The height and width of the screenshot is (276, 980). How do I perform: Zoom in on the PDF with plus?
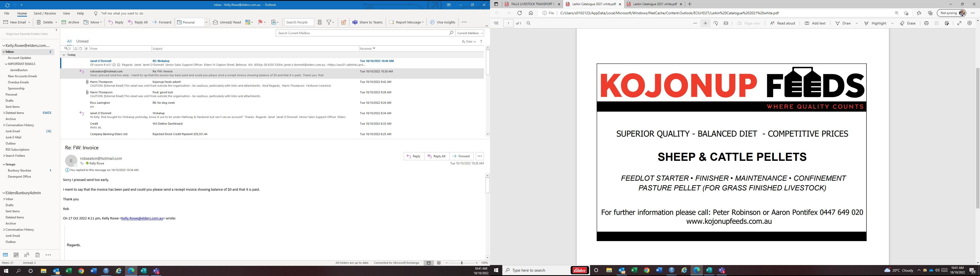pyautogui.click(x=705, y=23)
